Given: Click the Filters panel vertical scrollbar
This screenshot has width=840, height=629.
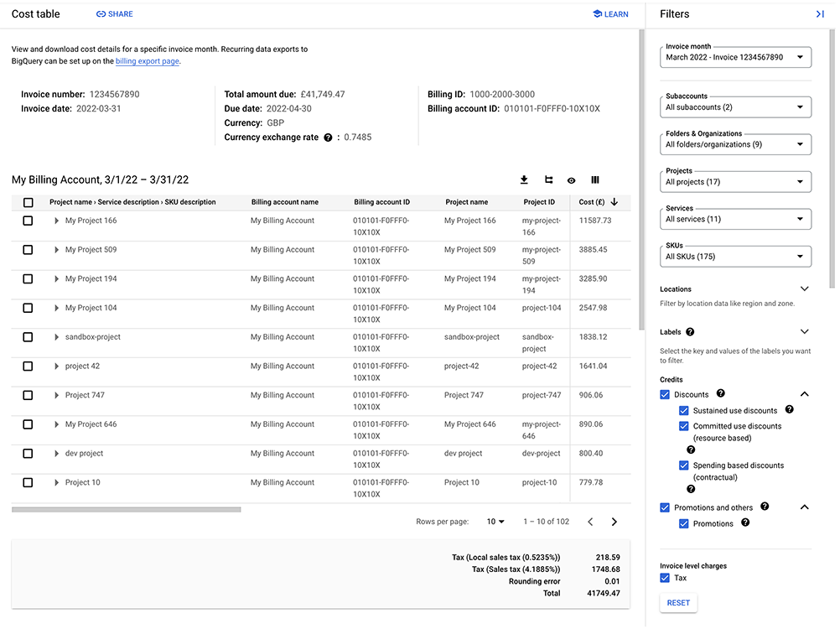Looking at the screenshot, I should click(x=832, y=159).
